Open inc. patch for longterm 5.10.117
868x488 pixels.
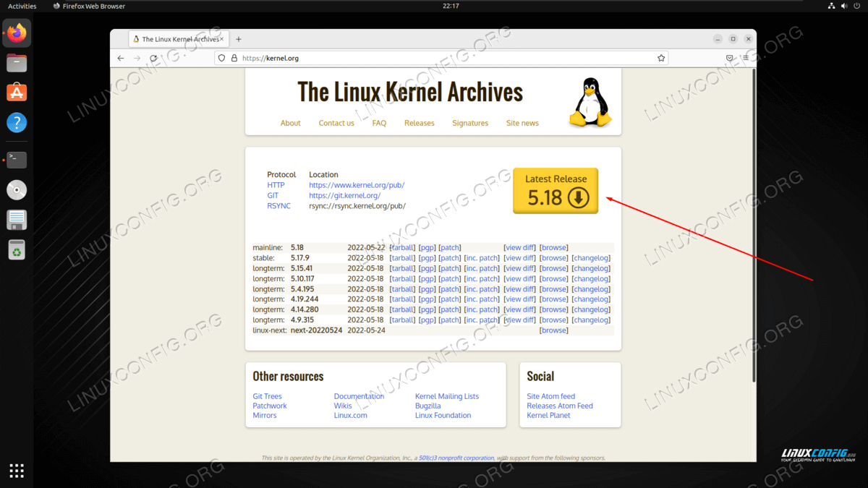pyautogui.click(x=482, y=278)
